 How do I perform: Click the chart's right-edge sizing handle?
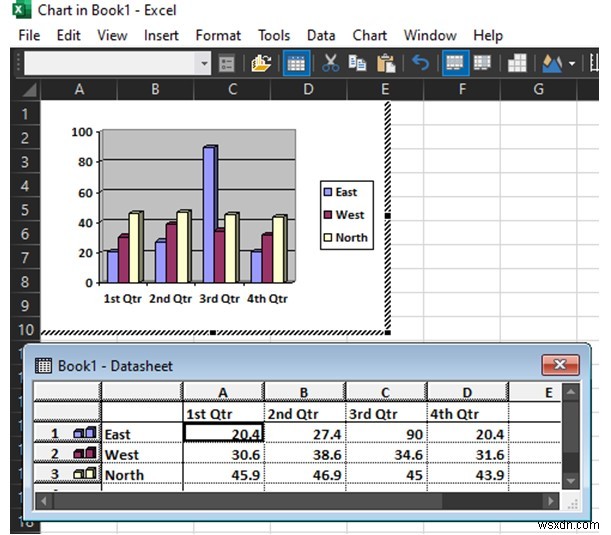point(387,215)
